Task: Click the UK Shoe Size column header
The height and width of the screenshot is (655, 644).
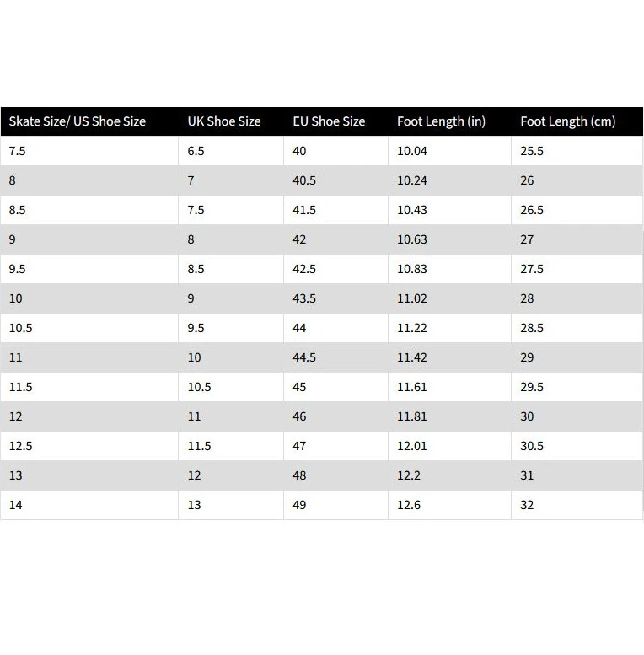Action: (x=224, y=121)
